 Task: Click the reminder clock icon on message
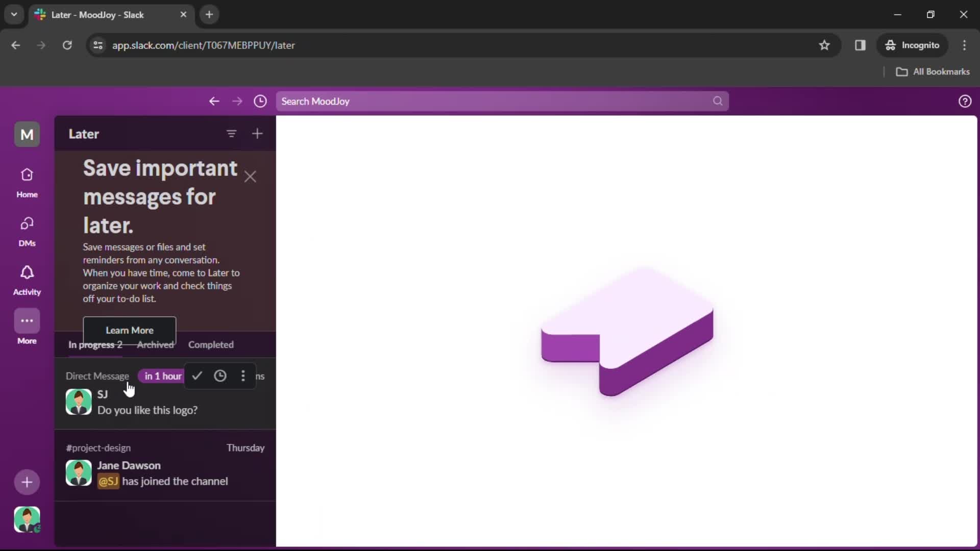point(220,376)
